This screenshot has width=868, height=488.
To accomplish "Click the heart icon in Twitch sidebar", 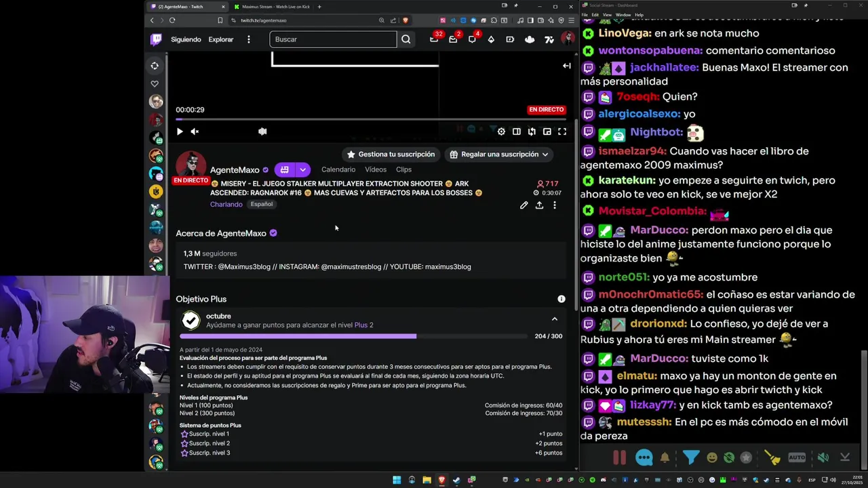I will click(155, 83).
